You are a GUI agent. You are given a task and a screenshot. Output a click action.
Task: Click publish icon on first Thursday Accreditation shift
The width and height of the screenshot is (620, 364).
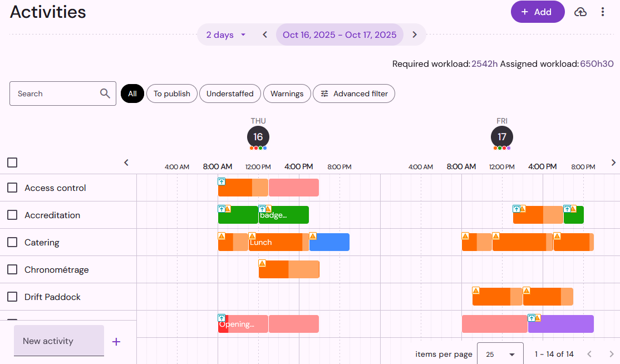click(222, 209)
